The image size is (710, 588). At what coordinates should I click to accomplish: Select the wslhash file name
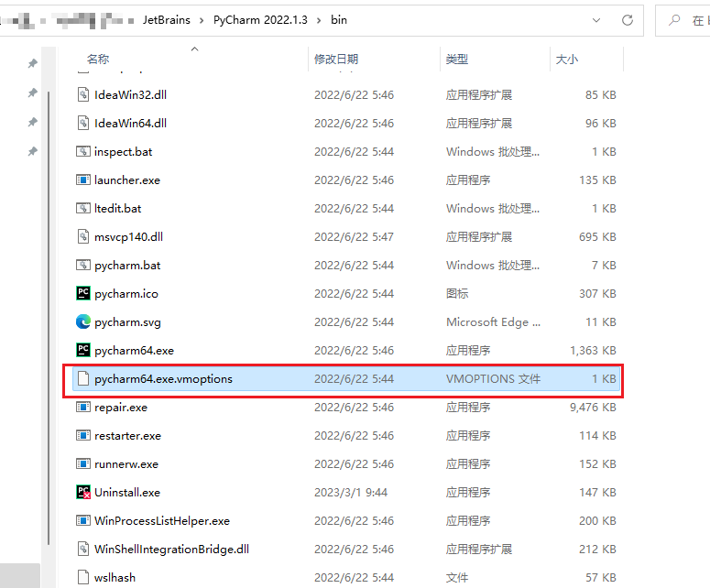pyautogui.click(x=115, y=578)
